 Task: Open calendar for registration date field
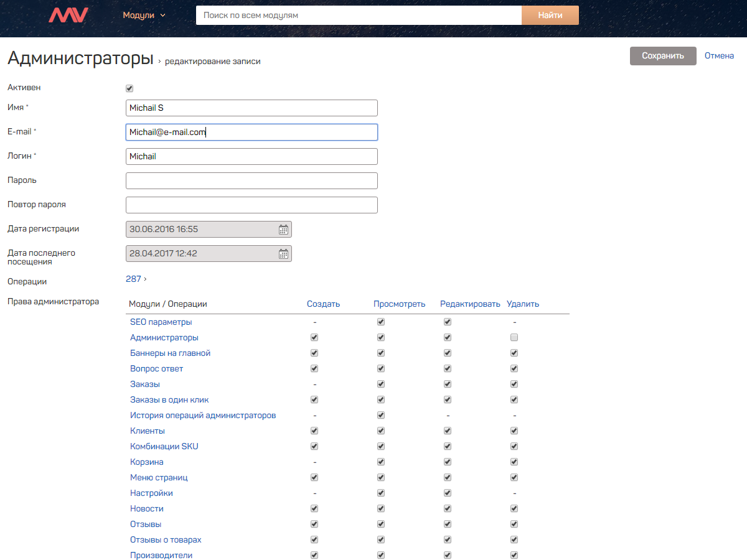tap(283, 230)
